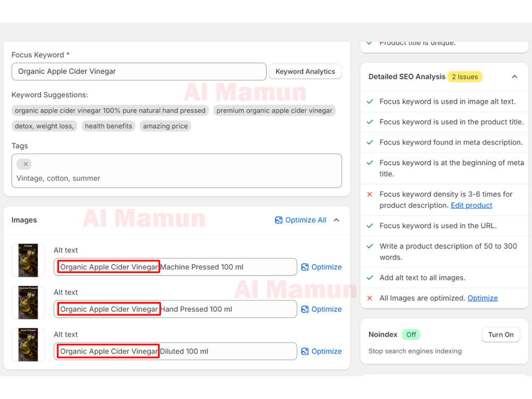Click the Optimize All image icon
532x399 pixels.
click(279, 220)
